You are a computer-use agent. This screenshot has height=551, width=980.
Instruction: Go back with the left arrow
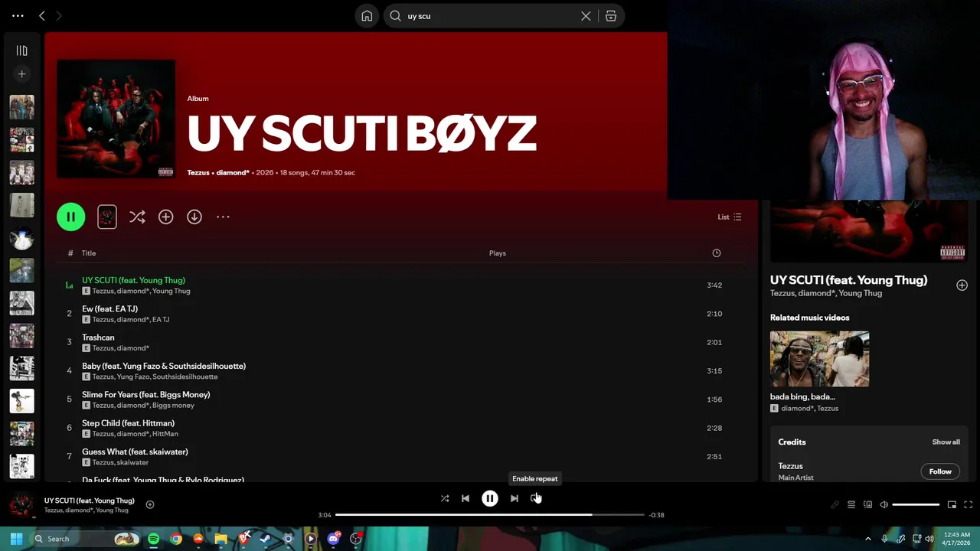42,16
